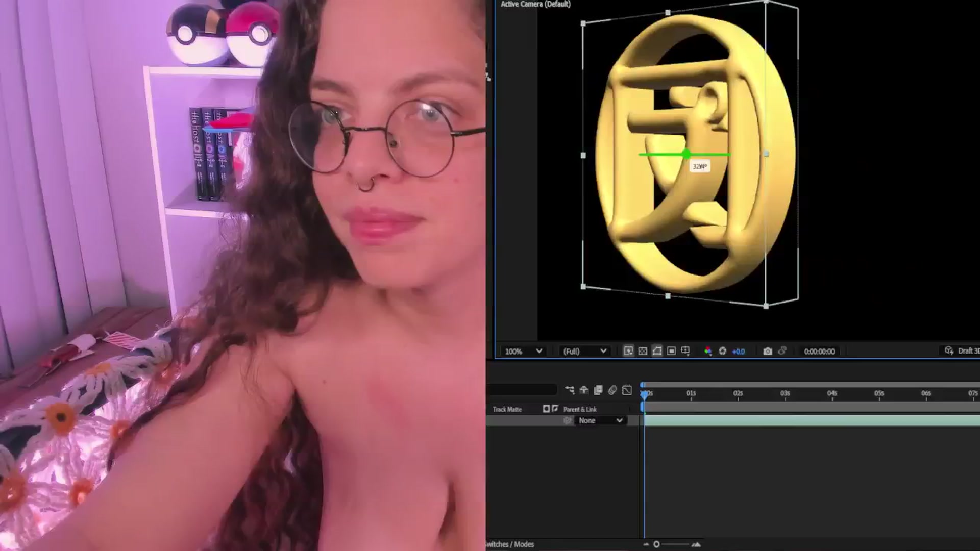Open the (Full) resolution dropdown

[x=584, y=351]
